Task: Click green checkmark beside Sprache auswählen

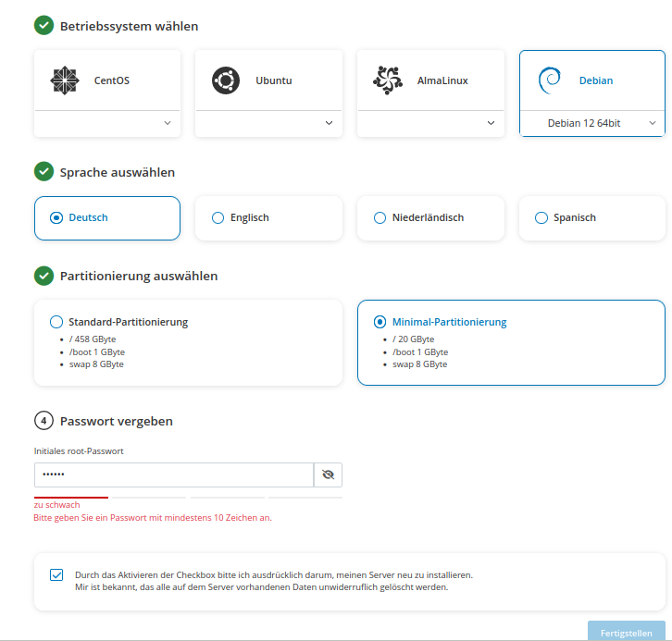Action: (x=44, y=172)
